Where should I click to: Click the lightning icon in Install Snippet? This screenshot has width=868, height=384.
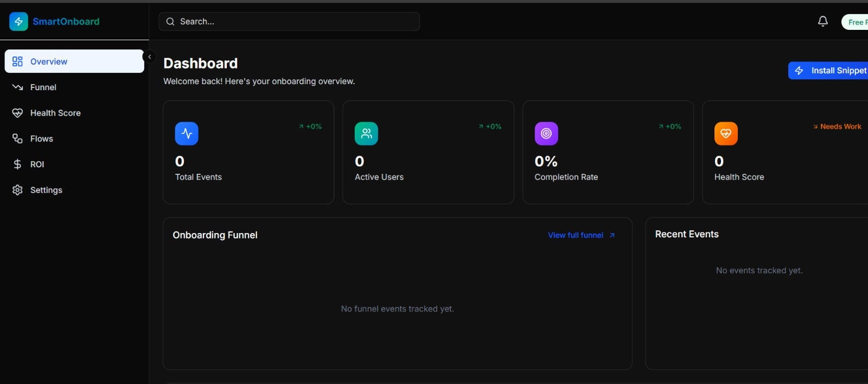pos(799,71)
